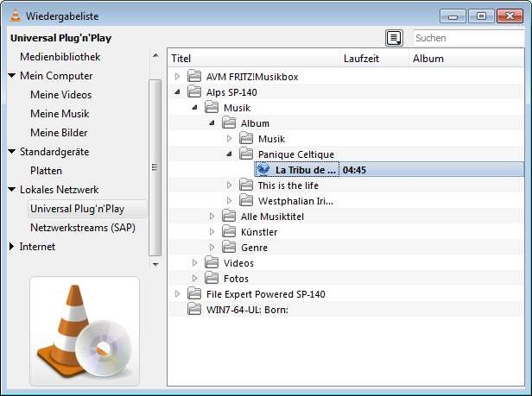Expand the AVM FRITZ!Musikbox node
This screenshot has width=532, height=396.
[177, 76]
